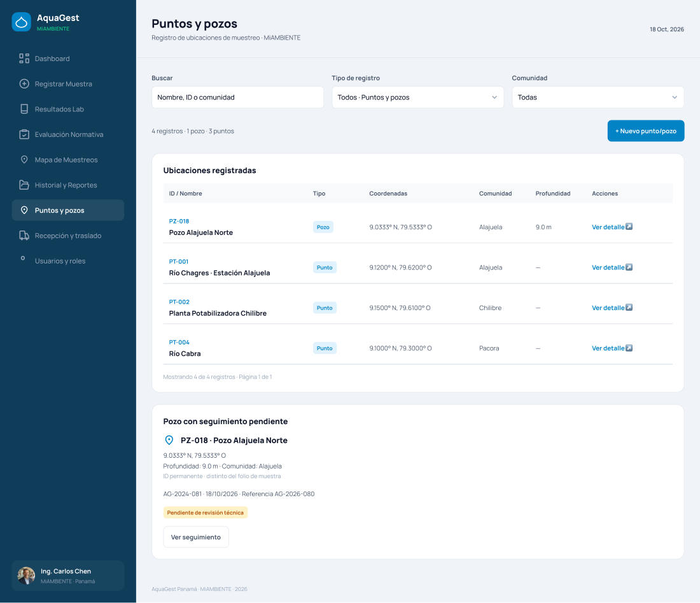
Task: Click the Usuarios y roles icon
Action: click(x=23, y=259)
